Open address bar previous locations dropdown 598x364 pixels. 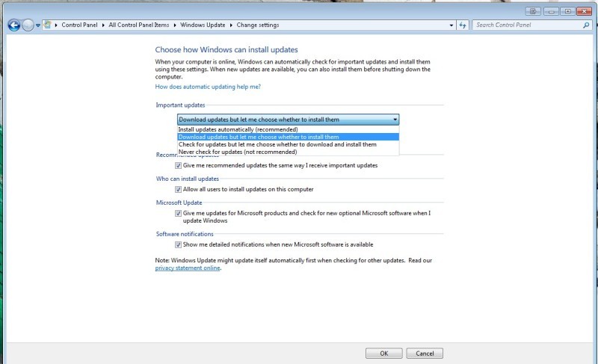(x=451, y=25)
